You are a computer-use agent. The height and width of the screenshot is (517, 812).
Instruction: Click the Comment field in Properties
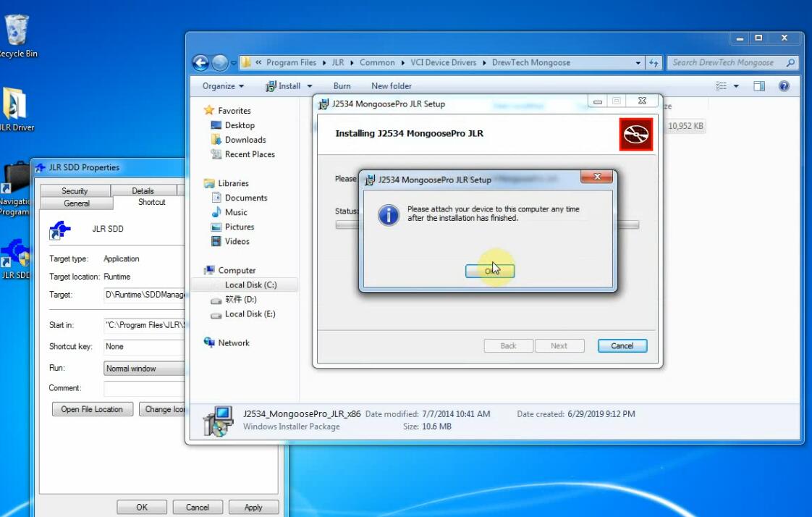click(145, 388)
